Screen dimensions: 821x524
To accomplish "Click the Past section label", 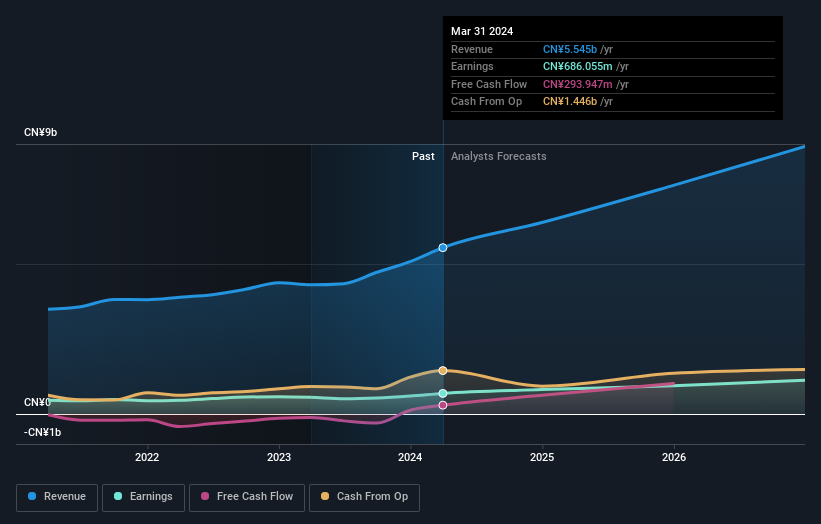I will point(423,156).
